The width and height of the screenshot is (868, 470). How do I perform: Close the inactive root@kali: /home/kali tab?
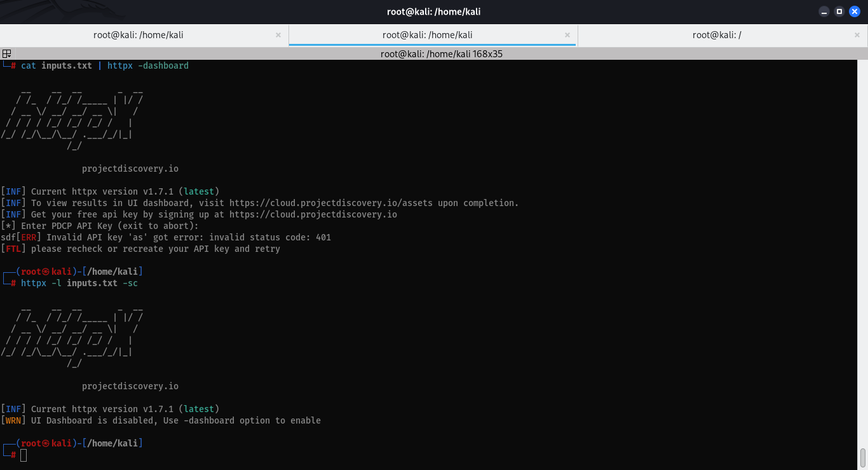pyautogui.click(x=278, y=36)
